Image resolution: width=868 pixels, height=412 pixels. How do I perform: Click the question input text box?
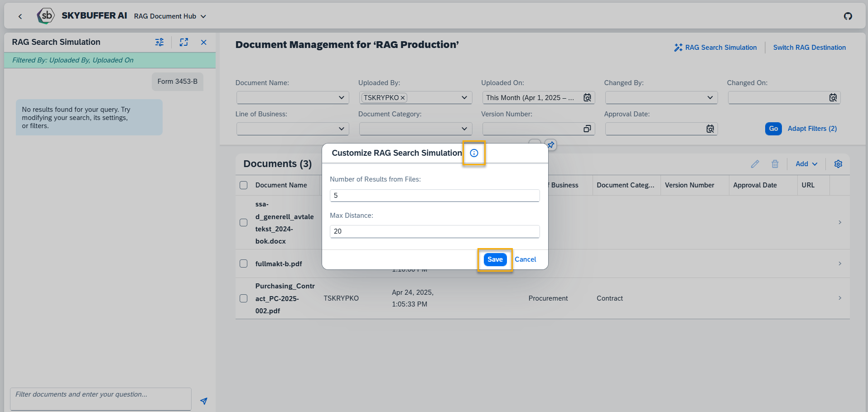click(101, 399)
